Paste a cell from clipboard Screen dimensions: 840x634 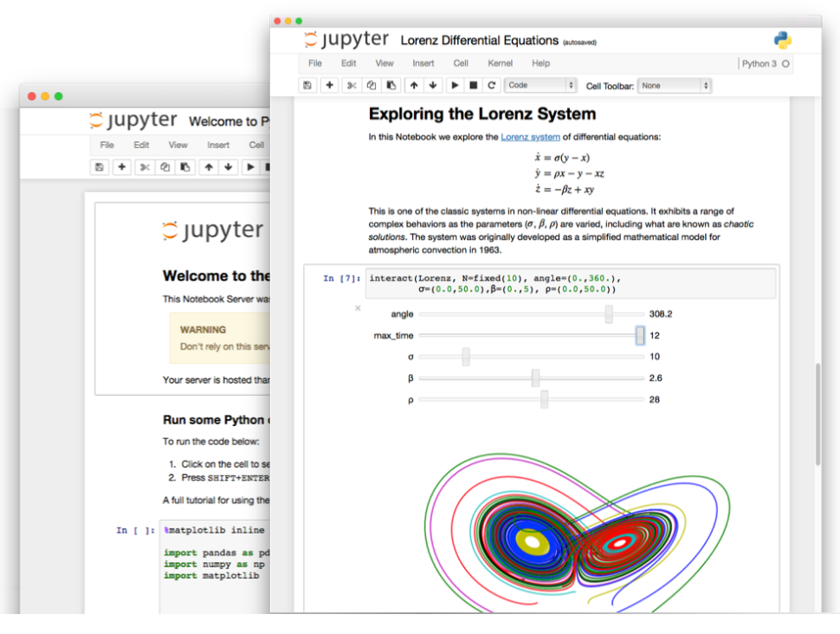click(x=391, y=85)
